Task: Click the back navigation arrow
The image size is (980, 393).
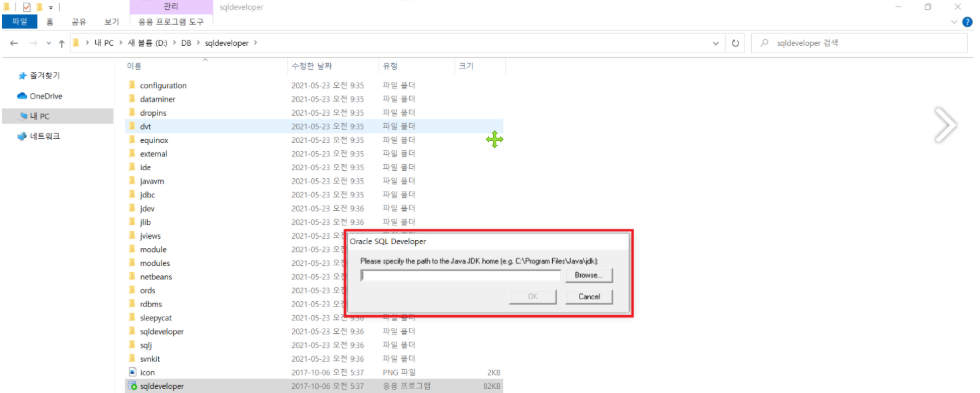Action: (14, 43)
